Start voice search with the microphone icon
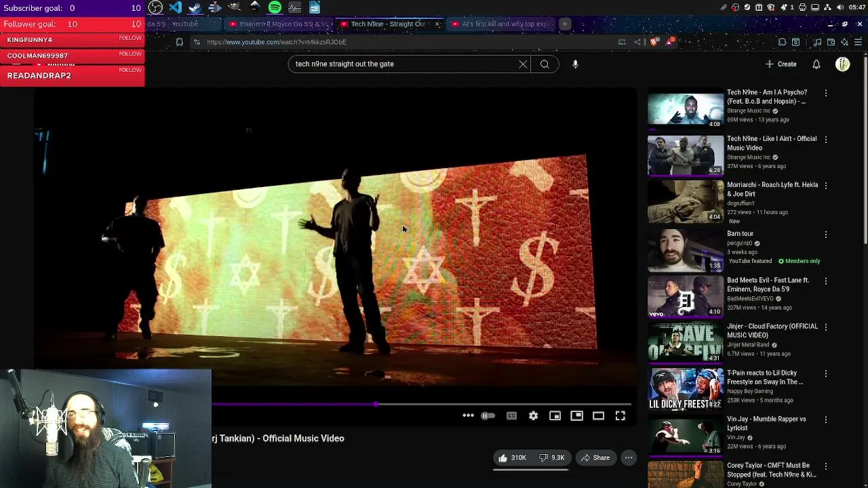The height and width of the screenshot is (488, 868). (x=575, y=64)
